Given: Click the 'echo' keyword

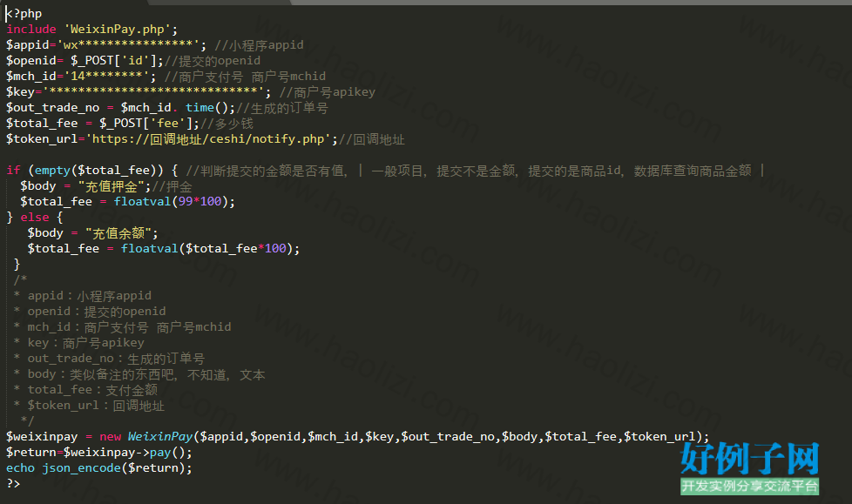Looking at the screenshot, I should (20, 468).
